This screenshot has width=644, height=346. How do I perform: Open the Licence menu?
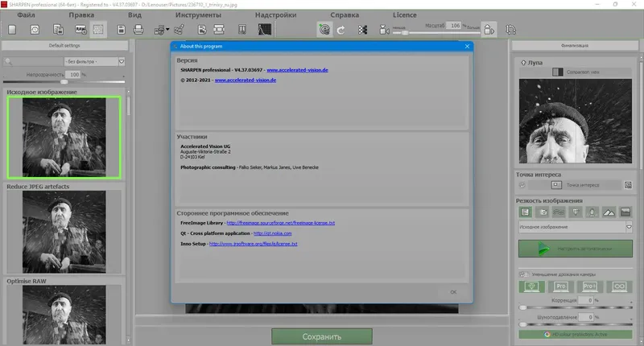click(x=405, y=14)
